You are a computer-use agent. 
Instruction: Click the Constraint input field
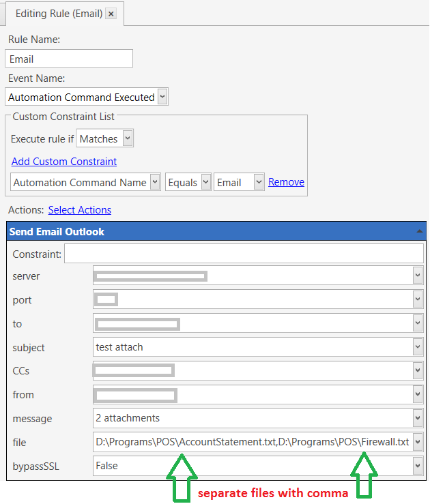pos(243,254)
